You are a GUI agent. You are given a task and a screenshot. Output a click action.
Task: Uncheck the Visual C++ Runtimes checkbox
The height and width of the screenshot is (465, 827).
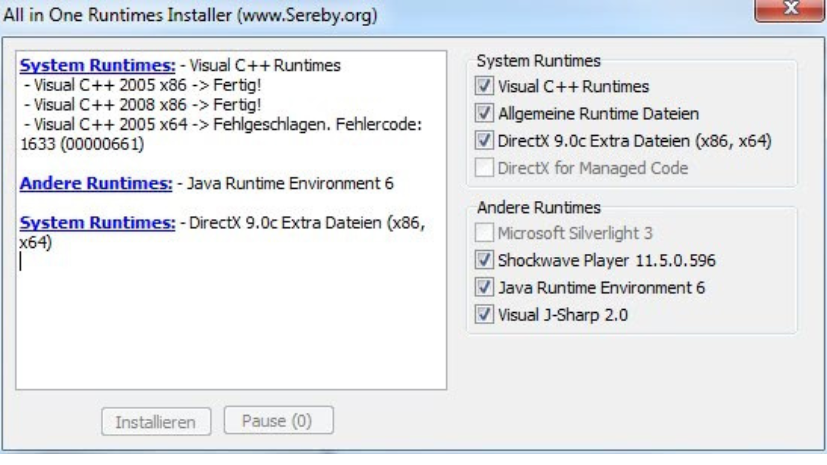485,87
